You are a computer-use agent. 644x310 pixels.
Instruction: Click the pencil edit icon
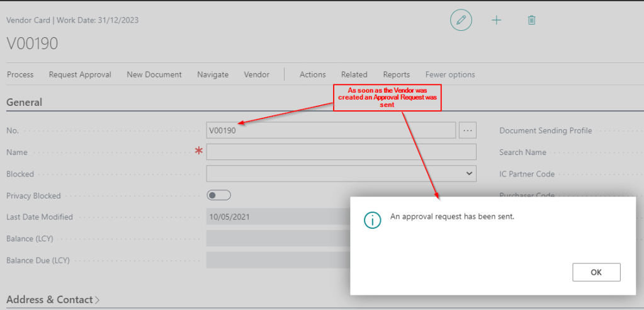click(x=461, y=20)
